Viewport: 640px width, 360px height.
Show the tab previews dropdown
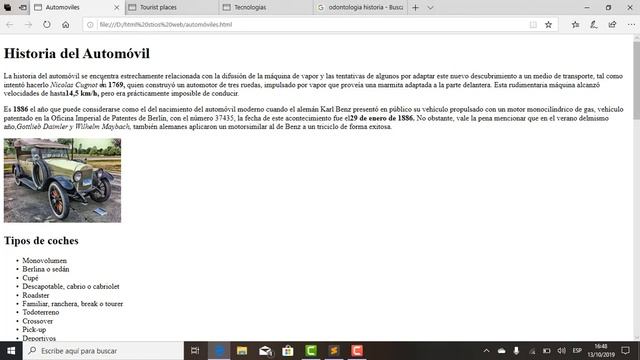(430, 7)
